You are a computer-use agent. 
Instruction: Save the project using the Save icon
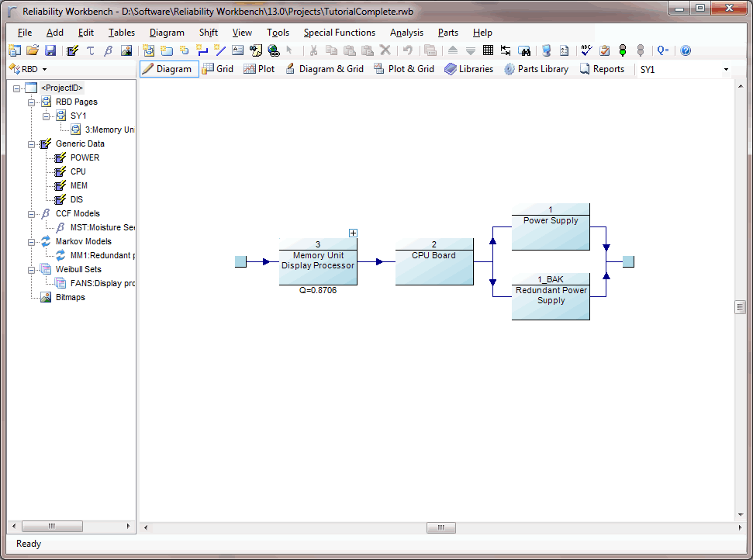point(50,50)
